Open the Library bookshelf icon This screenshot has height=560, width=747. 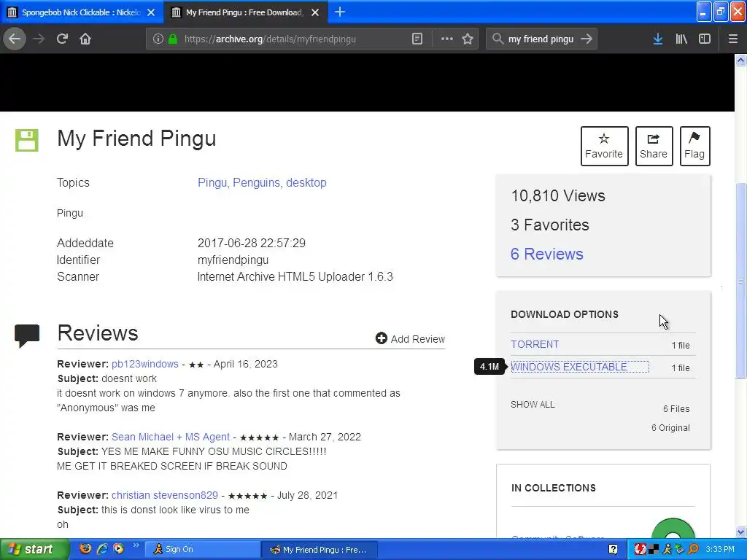coord(681,39)
